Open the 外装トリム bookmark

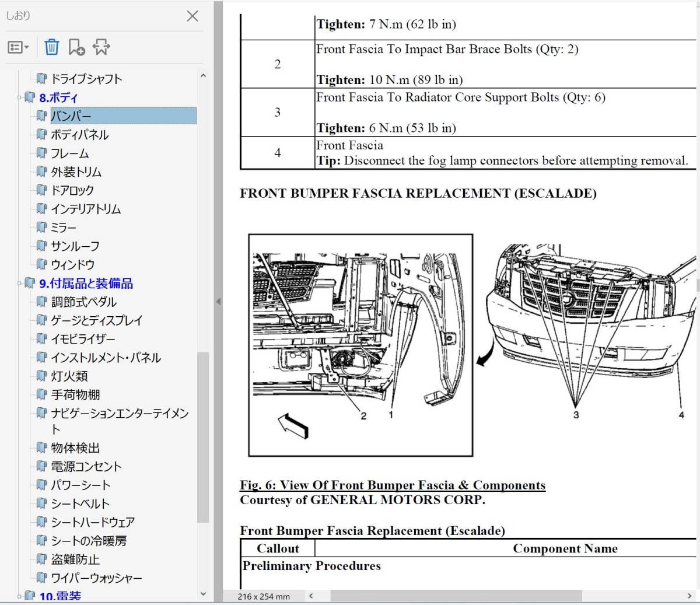(76, 172)
